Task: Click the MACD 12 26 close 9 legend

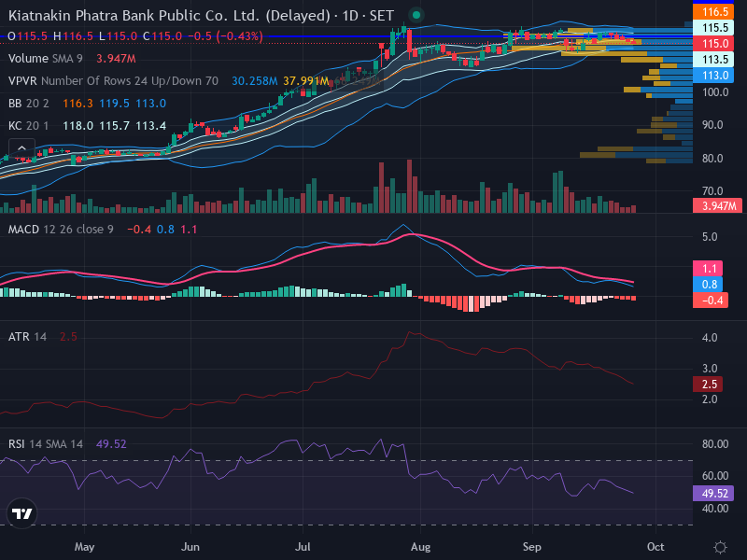Action: click(x=61, y=230)
